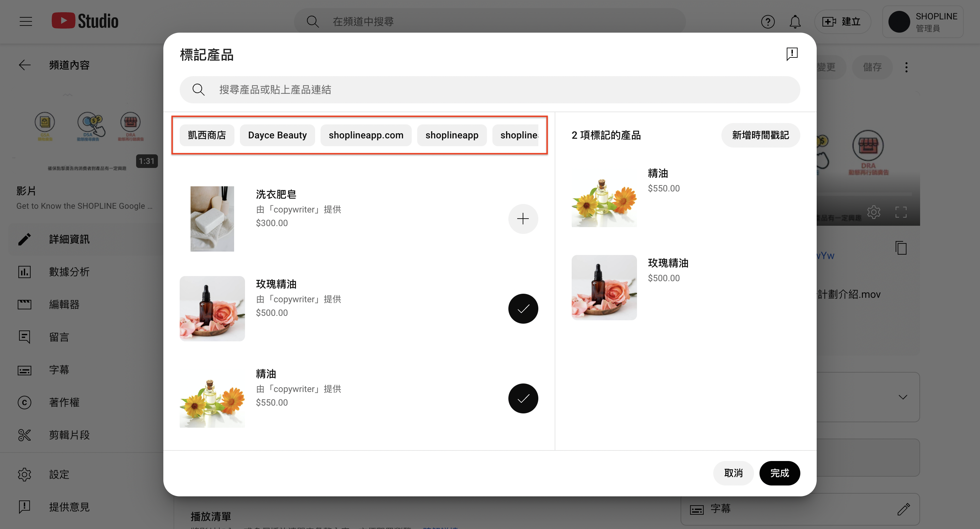This screenshot has width=980, height=529.
Task: Open 編輯器 editor in the sidebar
Action: click(86, 305)
